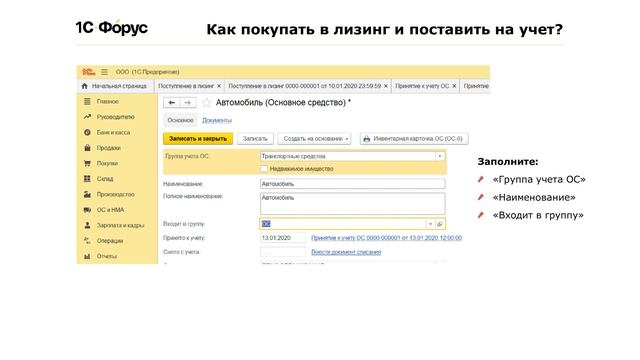Expand the Группа учета ОС dropdown
Viewport: 640px width, 360px height.
point(440,156)
